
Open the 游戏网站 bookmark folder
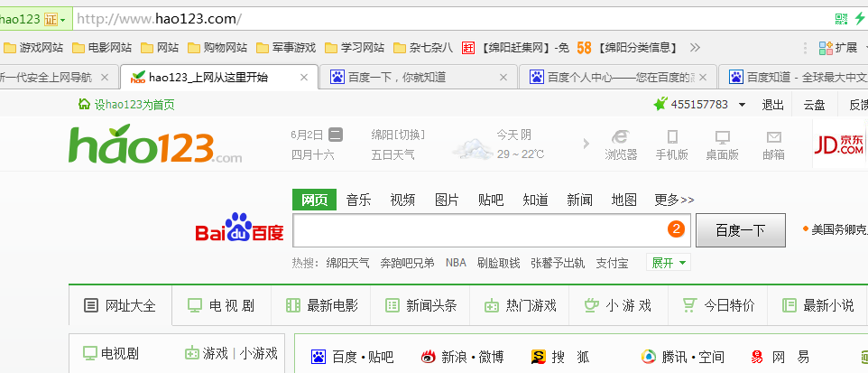[x=33, y=48]
